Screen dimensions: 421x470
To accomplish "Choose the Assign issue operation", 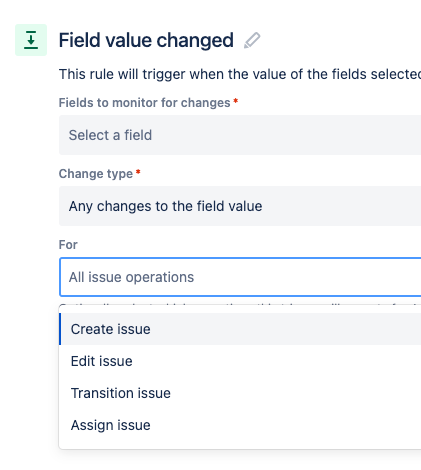I will tap(240, 425).
